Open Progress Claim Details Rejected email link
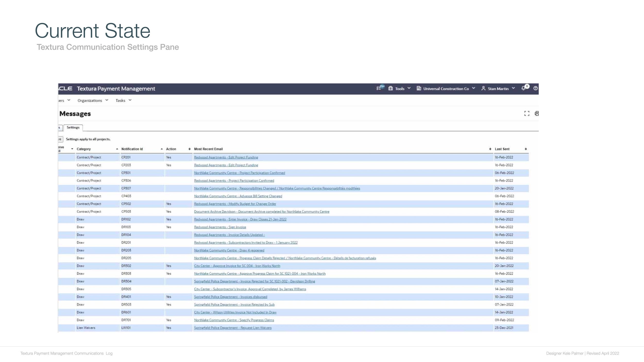Viewport: 644px width, 362px height. (285, 258)
